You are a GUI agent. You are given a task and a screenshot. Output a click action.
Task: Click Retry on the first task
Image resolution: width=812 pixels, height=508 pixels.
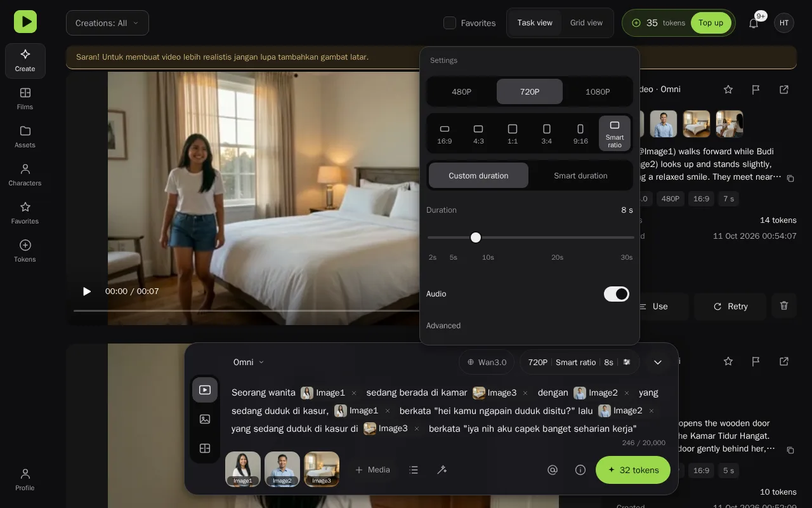tap(730, 306)
